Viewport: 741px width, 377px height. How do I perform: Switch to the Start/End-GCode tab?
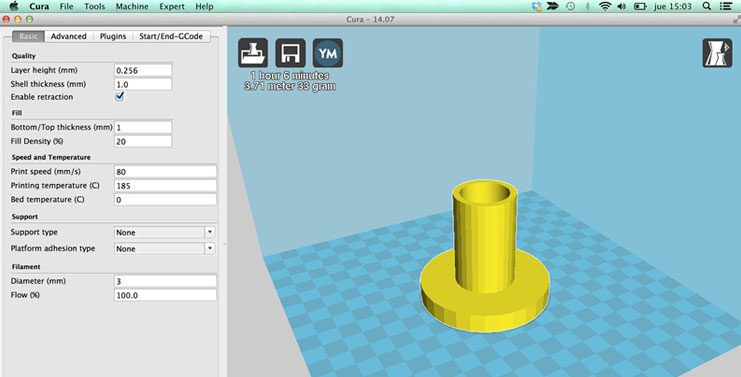[171, 36]
